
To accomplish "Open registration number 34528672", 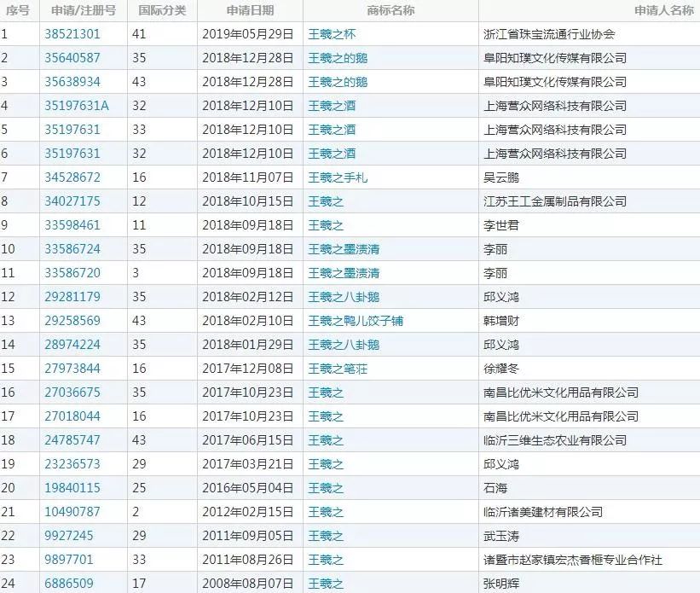I will click(72, 177).
